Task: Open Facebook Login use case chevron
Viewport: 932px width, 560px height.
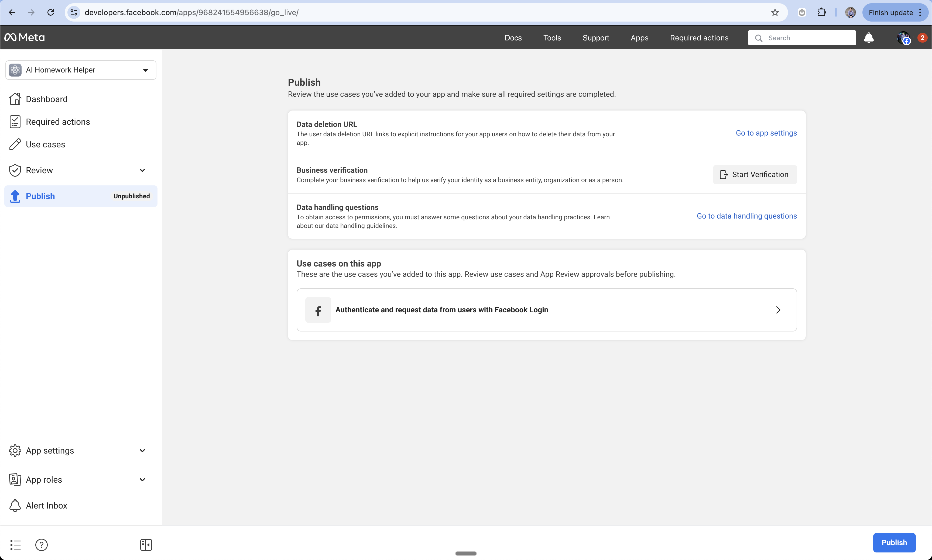Action: click(778, 310)
